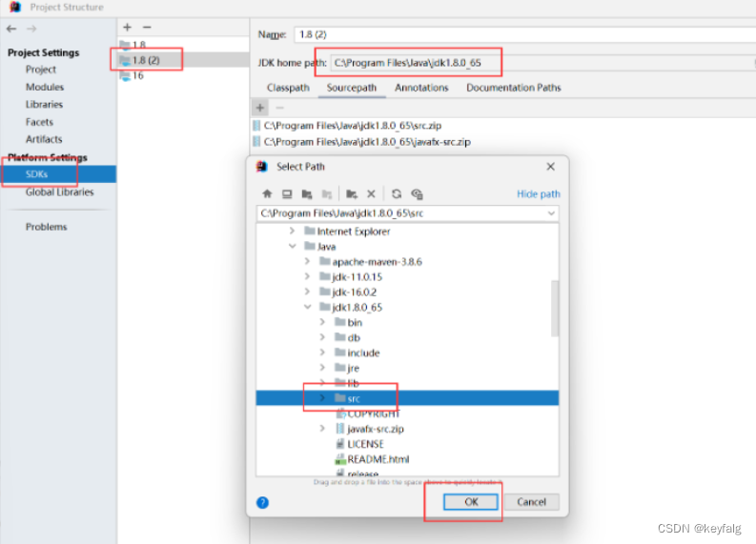Toggle show hidden files icon
Image resolution: width=756 pixels, height=544 pixels.
(417, 193)
